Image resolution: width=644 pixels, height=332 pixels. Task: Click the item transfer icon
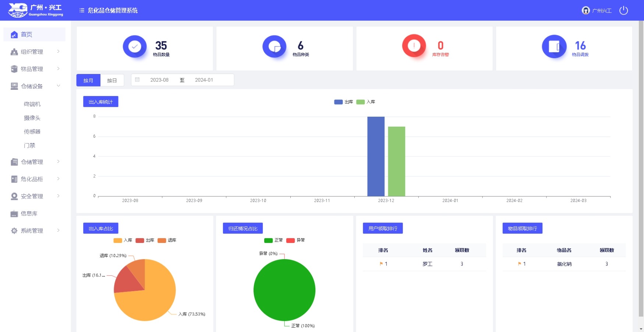click(554, 46)
